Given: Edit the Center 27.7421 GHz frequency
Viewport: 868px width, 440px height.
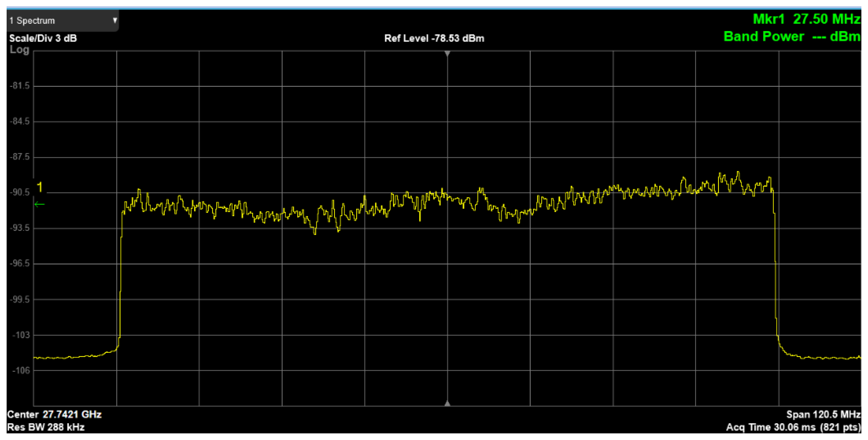Looking at the screenshot, I should [x=54, y=414].
